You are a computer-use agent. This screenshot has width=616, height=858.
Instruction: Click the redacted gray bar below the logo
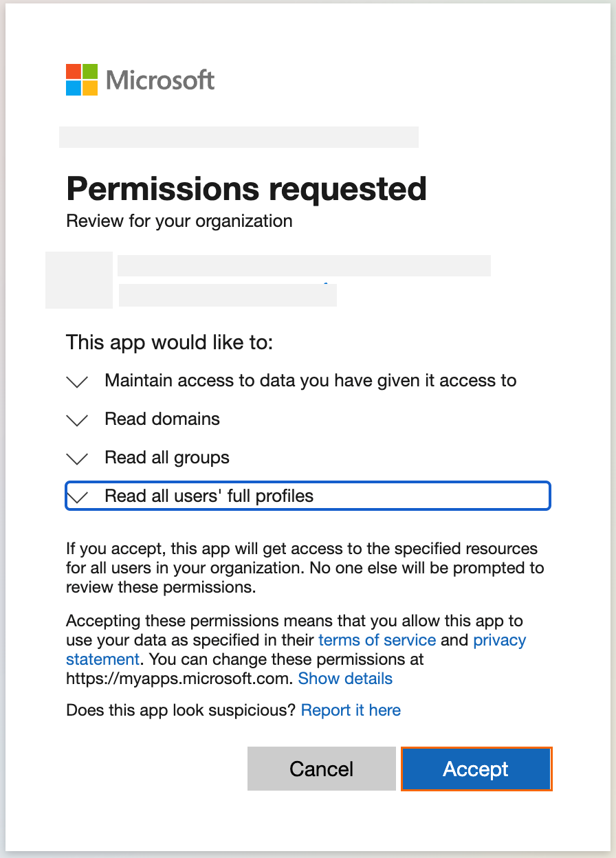click(239, 137)
